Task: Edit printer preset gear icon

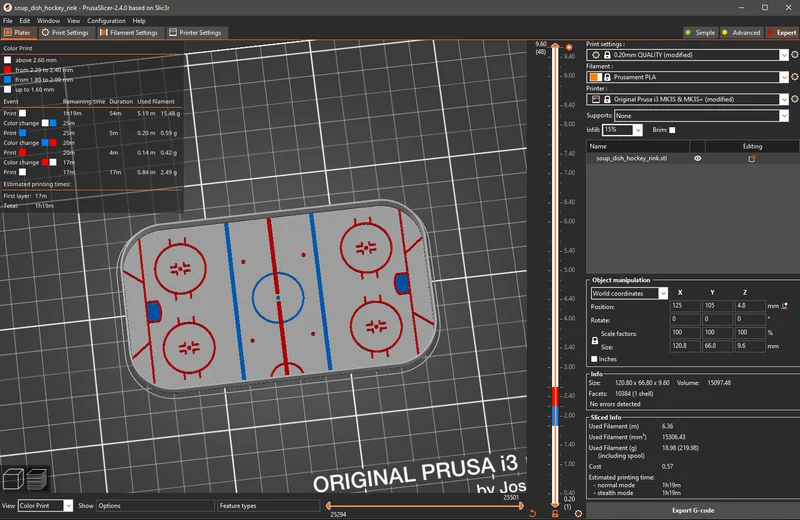Action: pos(794,99)
